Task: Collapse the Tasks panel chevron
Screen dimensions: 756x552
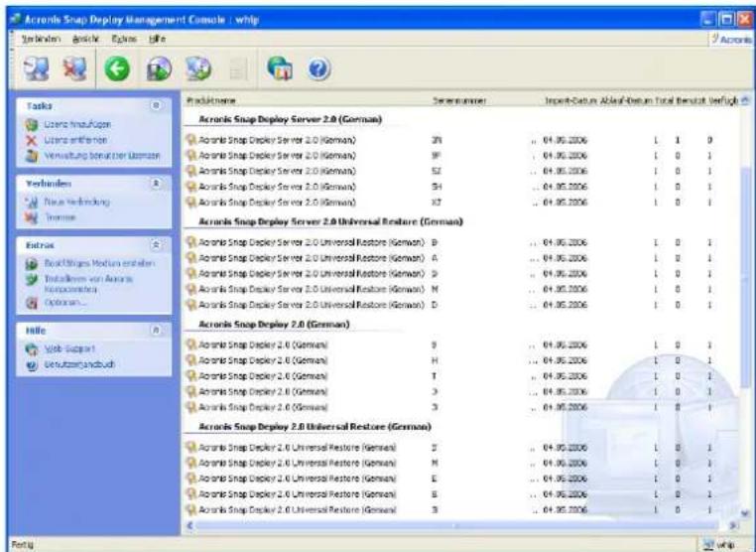Action: click(156, 105)
